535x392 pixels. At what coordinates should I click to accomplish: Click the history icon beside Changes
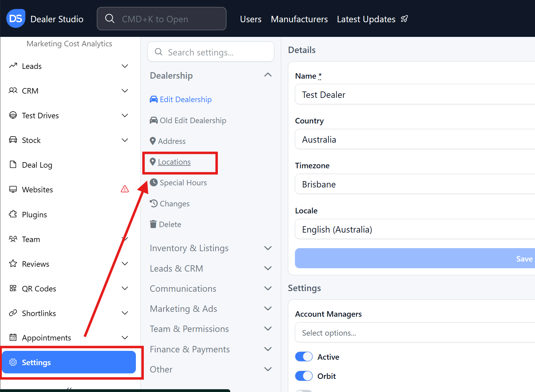point(154,203)
